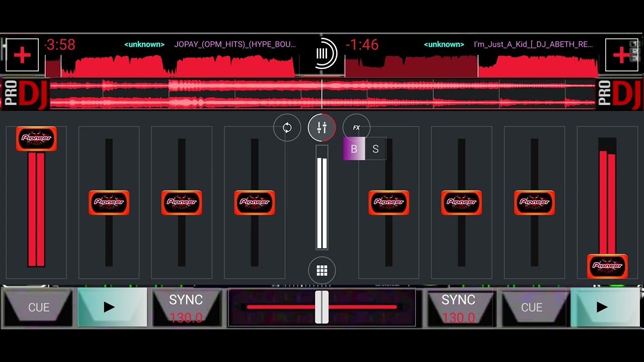Viewport: 644px width, 362px height.
Task: Click the right deck remaining time -1:46
Action: click(362, 45)
